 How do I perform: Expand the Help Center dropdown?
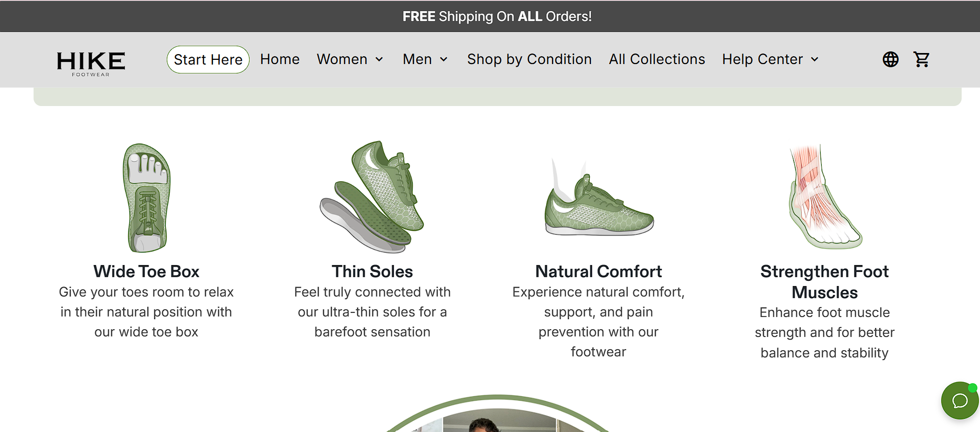pos(770,59)
